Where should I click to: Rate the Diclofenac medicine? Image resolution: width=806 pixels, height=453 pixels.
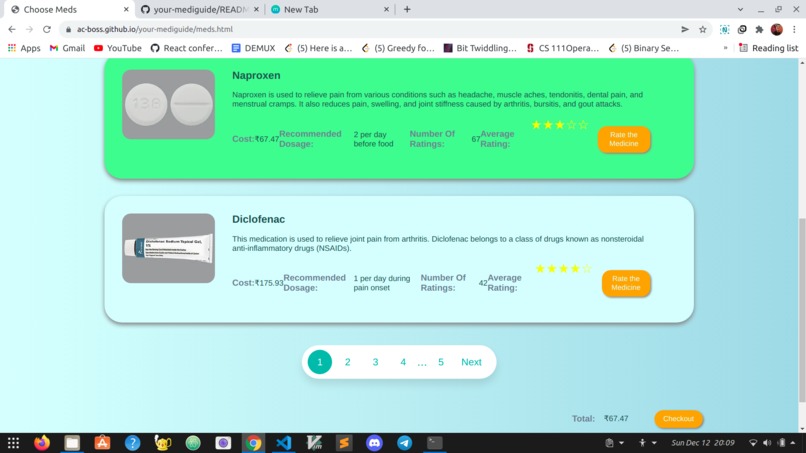626,283
